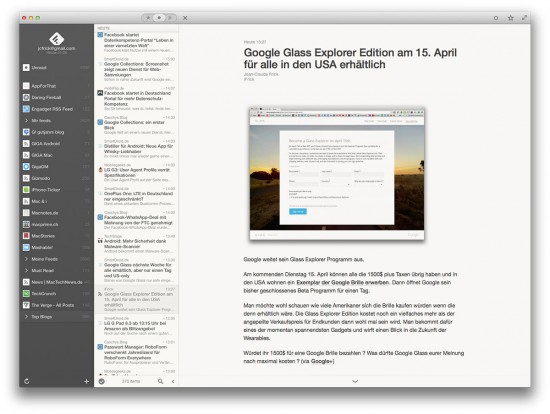550x414 pixels.
Task: Open article Facebook startet in Deutschland Portal
Action: [136, 98]
